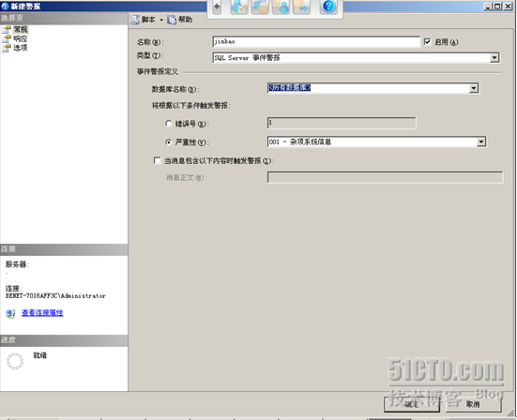Click the error number field showing 1
The image size is (517, 420).
[x=342, y=123]
